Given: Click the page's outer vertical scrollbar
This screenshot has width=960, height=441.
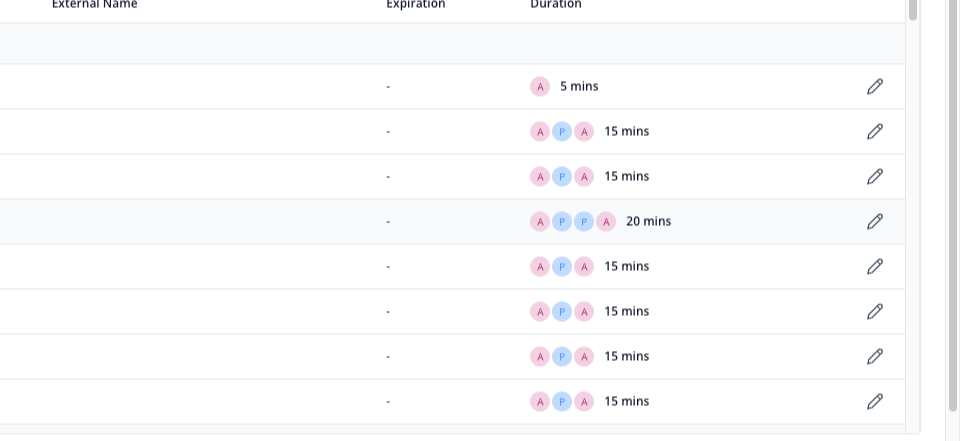Looking at the screenshot, I should 952,205.
